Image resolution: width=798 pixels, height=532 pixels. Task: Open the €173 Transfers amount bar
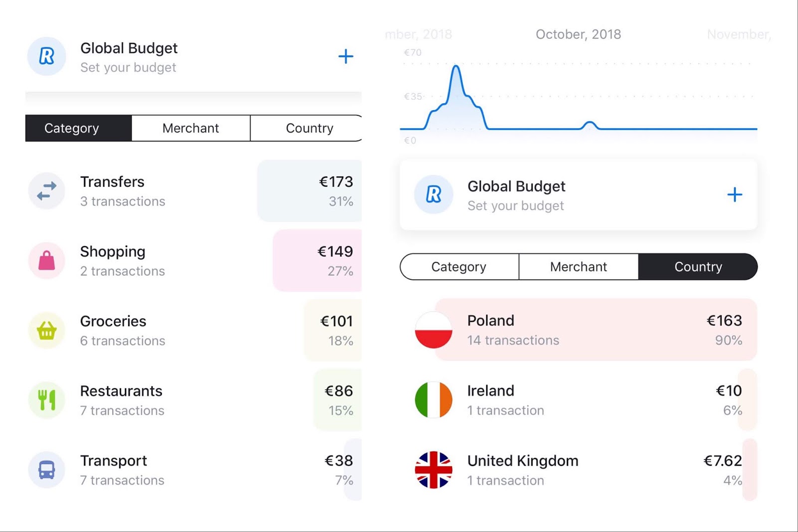click(309, 191)
